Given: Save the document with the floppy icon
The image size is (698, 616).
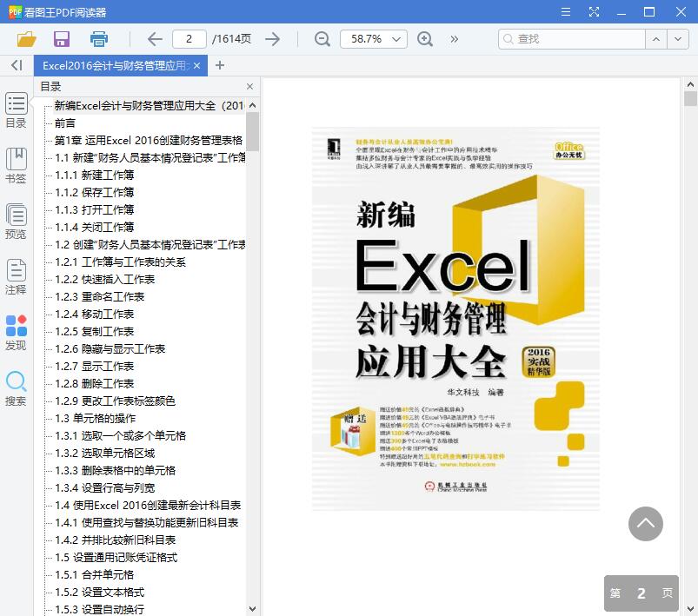Looking at the screenshot, I should click(x=62, y=39).
